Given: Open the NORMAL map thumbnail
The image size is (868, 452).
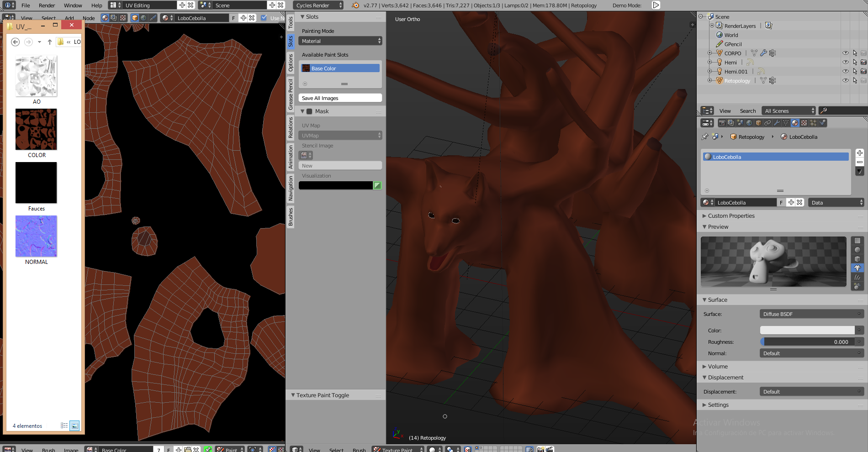Looking at the screenshot, I should 36,236.
